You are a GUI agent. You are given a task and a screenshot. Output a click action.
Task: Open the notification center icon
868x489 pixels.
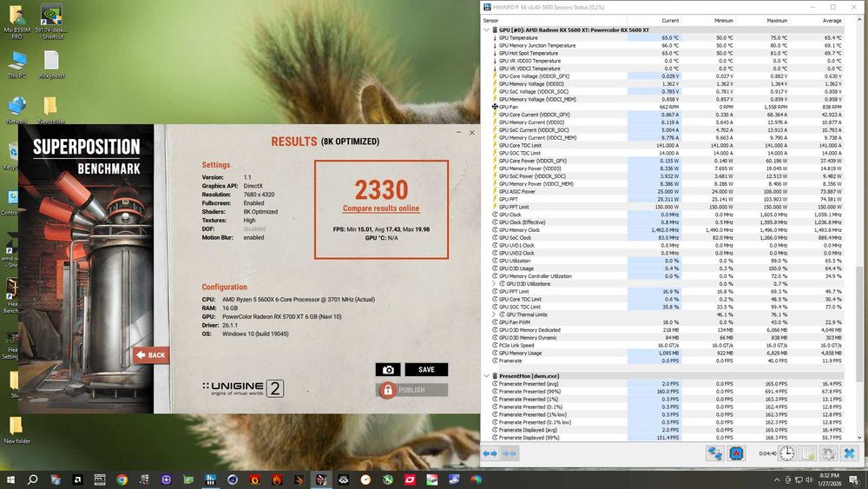click(853, 479)
